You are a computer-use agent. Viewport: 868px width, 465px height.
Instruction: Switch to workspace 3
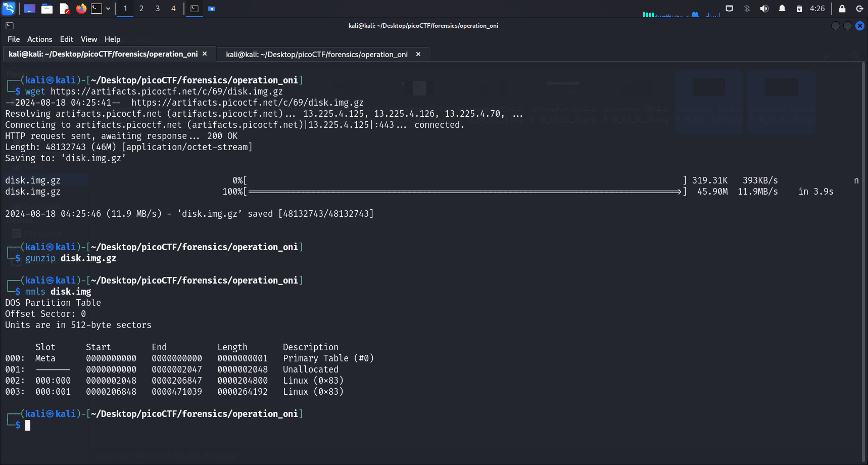tap(158, 9)
